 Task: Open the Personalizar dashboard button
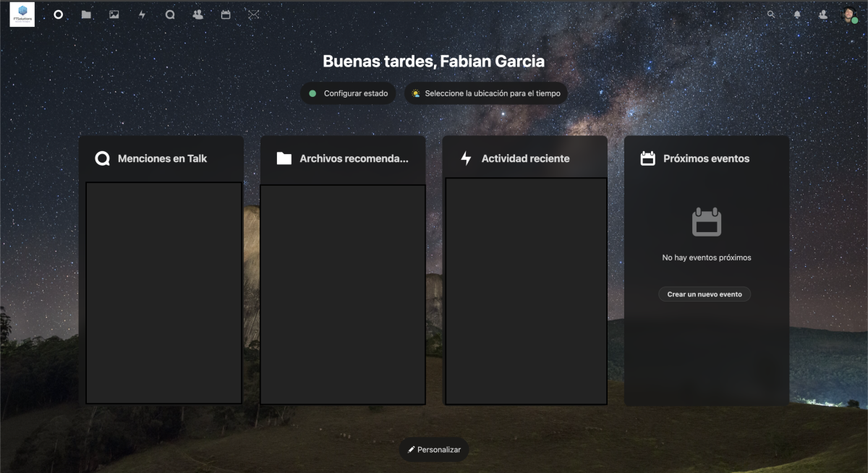pos(434,450)
